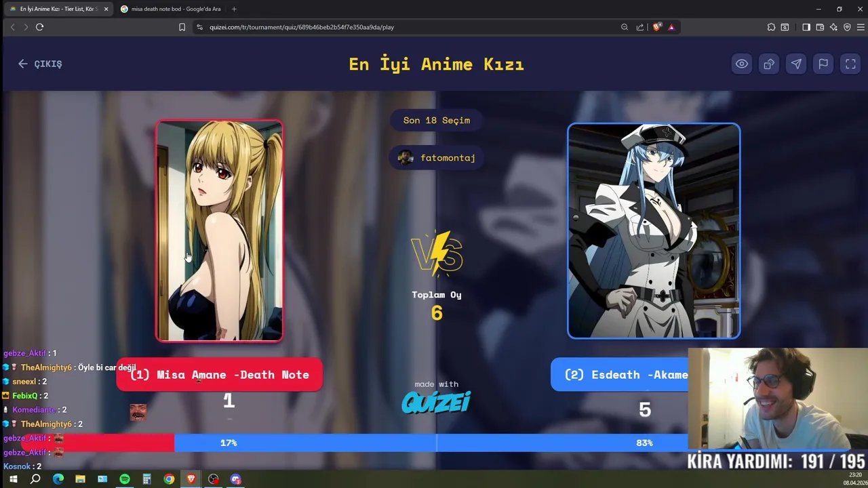Viewport: 868px width, 488px height.
Task: Open OBS Studio from taskbar
Action: [214, 479]
